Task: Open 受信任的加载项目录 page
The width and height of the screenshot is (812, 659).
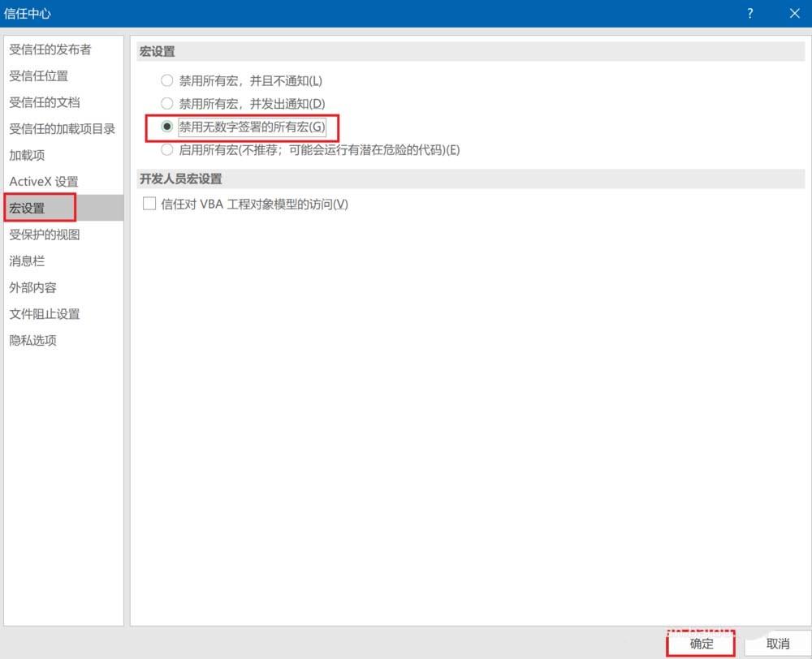Action: 62,128
